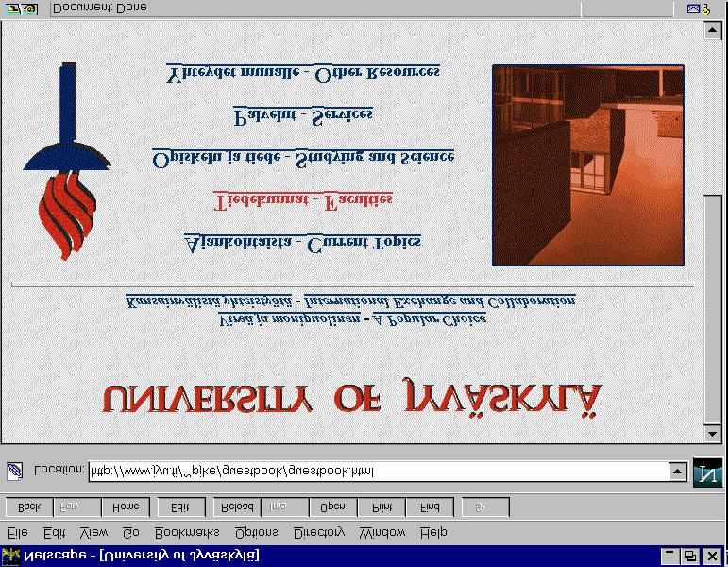Open the Edit menu in menu bar
This screenshot has height=567, width=728.
pos(54,533)
